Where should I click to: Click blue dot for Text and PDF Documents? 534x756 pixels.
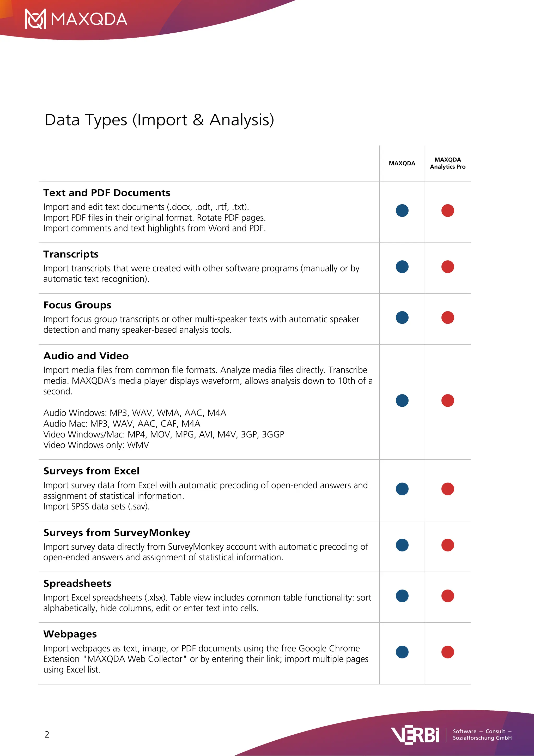(x=402, y=211)
